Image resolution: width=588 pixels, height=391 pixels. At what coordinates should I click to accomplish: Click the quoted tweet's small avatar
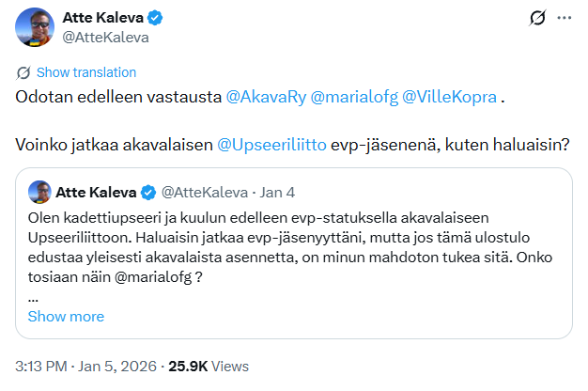39,193
